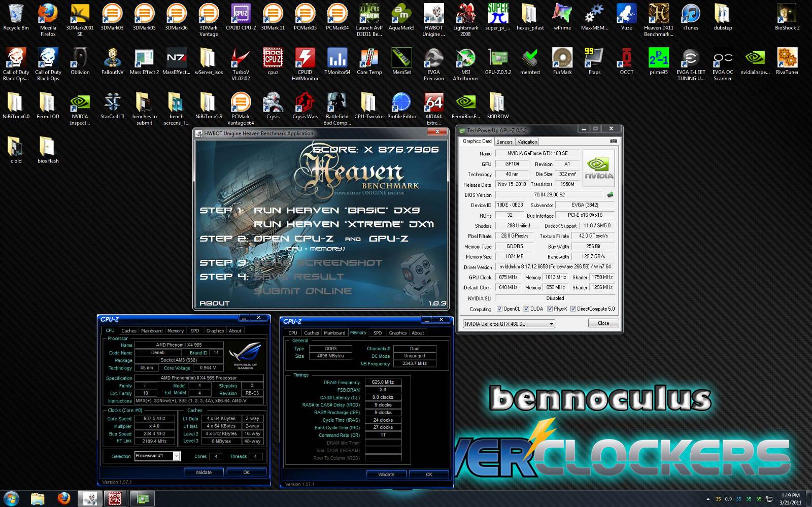Open the Oblivion desktop shortcut
The image size is (812, 507).
point(80,61)
